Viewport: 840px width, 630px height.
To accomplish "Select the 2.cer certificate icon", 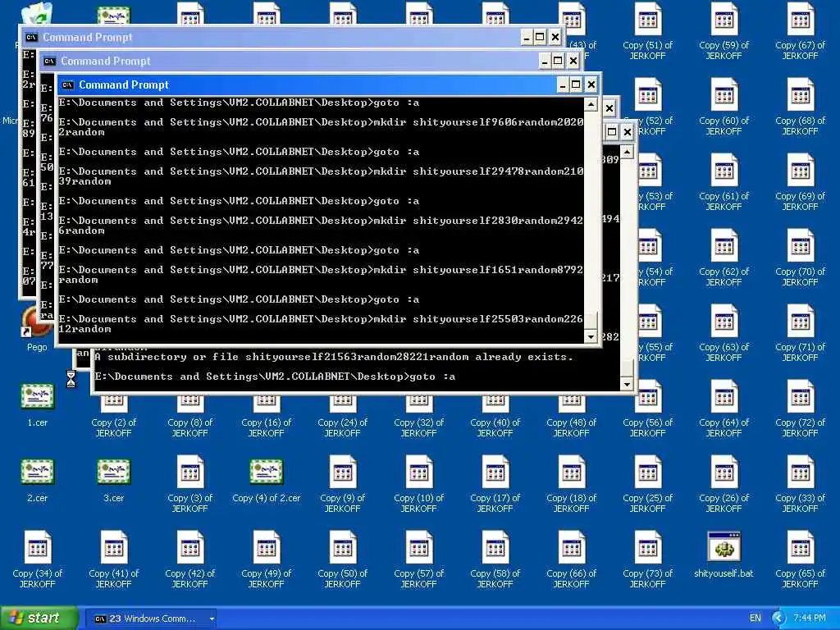I will pyautogui.click(x=38, y=471).
